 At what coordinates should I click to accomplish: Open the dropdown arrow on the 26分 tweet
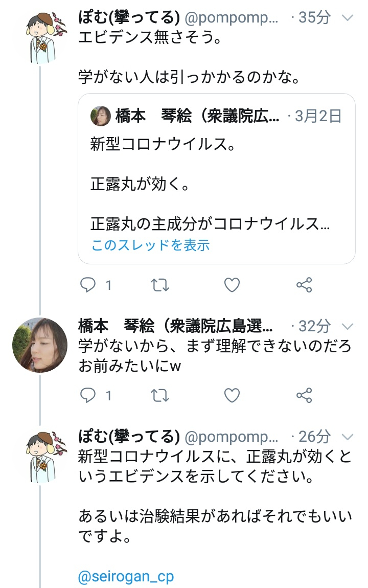click(348, 437)
